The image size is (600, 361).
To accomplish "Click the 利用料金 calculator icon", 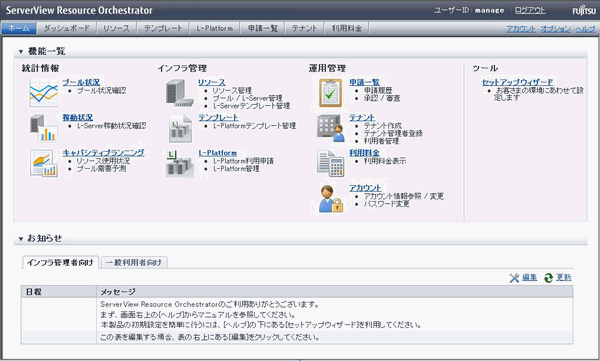I will 331,163.
